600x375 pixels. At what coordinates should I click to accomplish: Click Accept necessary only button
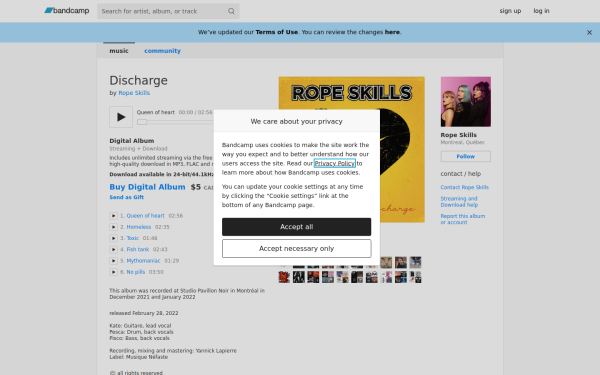[297, 249]
